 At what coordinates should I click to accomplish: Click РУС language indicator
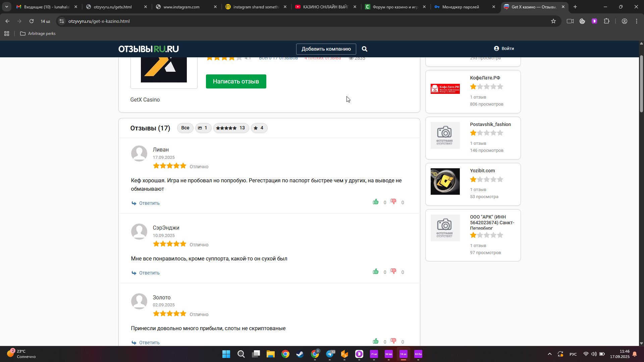(x=573, y=354)
